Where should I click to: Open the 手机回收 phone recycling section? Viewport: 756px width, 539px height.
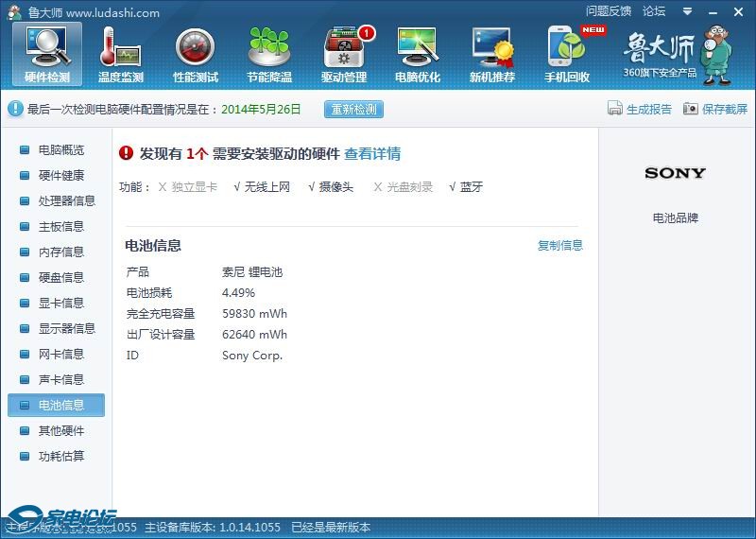(568, 54)
